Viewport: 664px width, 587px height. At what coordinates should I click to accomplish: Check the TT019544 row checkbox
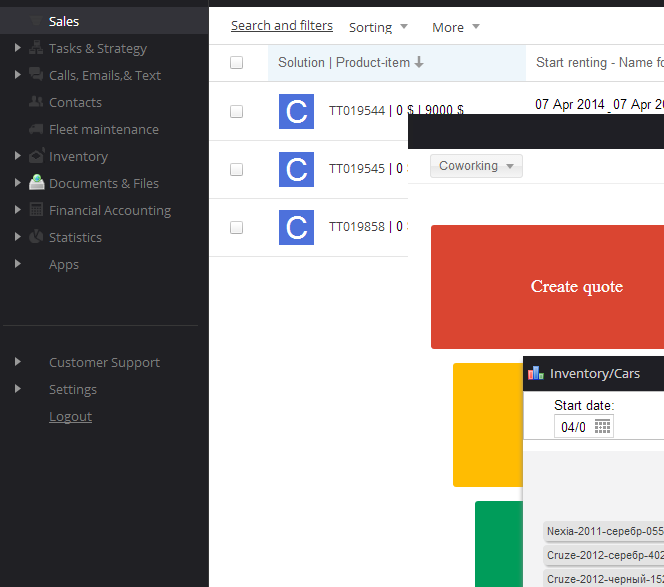[236, 111]
